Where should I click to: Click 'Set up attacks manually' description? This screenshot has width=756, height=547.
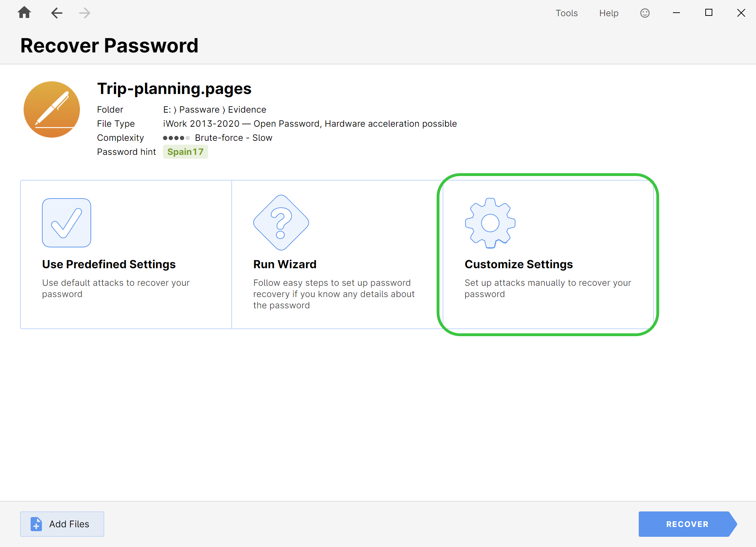click(x=548, y=288)
